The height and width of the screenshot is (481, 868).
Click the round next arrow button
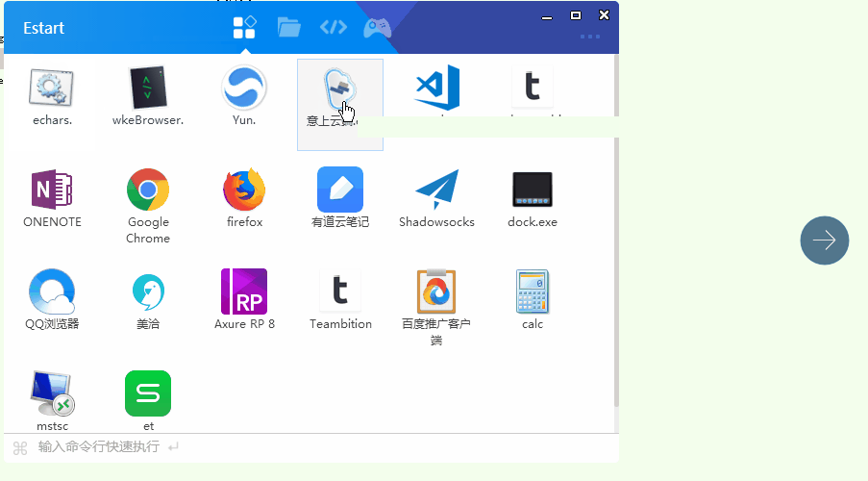(x=825, y=240)
